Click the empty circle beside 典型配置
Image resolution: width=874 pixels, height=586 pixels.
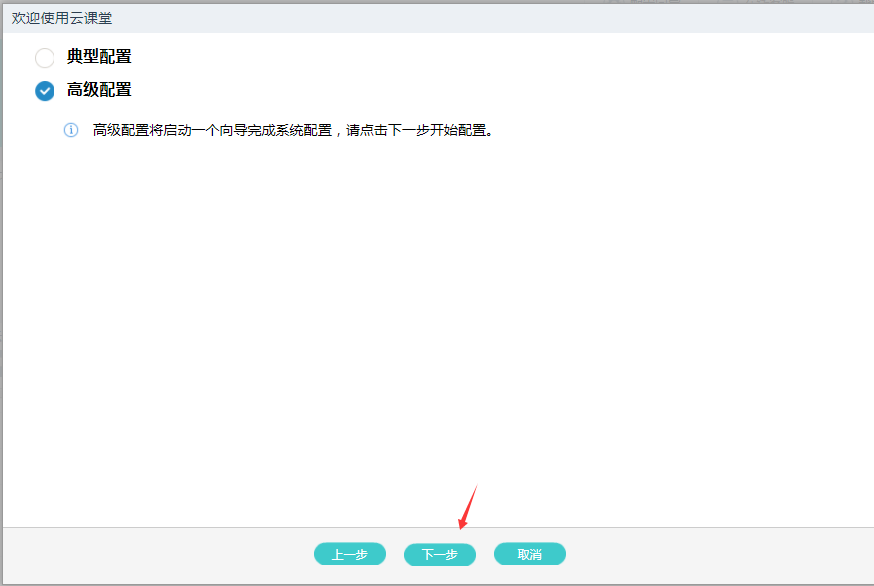pos(45,58)
